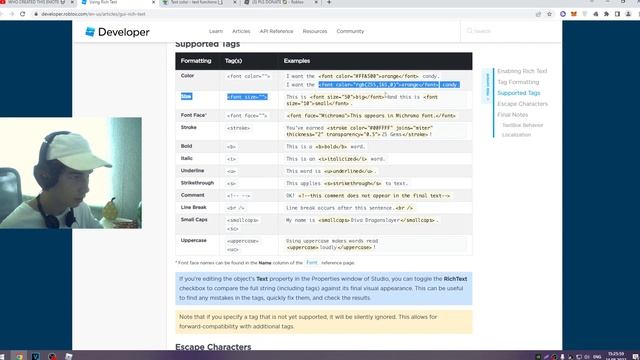This screenshot has height=360, width=640.
Task: Share this page icon in address bar
Action: (x=538, y=14)
